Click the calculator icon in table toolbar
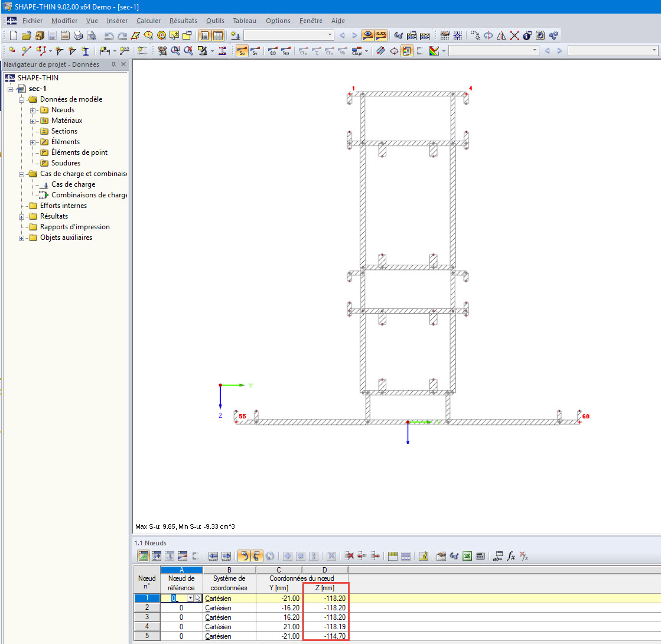Image resolution: width=661 pixels, height=644 pixels. click(x=480, y=556)
